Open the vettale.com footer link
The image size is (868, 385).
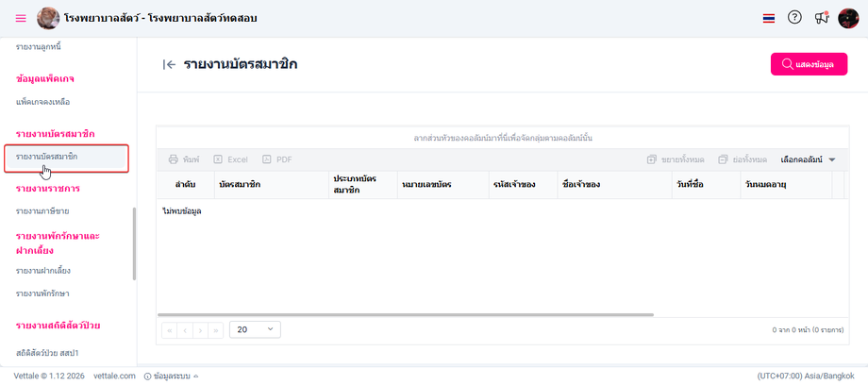[x=114, y=376]
